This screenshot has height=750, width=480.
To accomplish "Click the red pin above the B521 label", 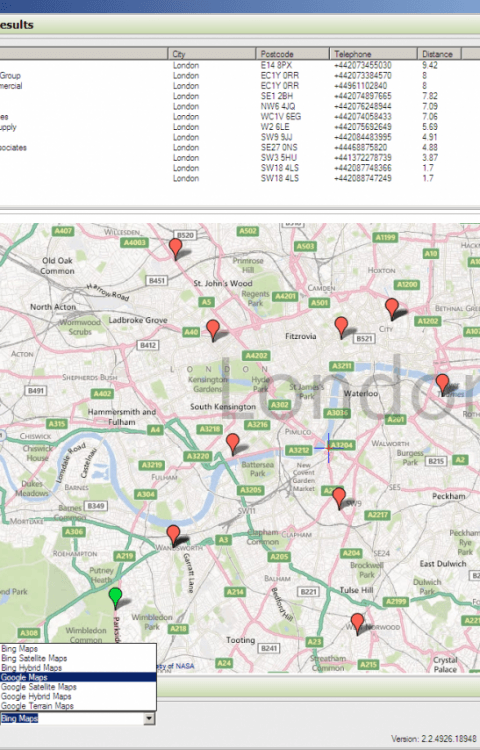I will coord(341,326).
